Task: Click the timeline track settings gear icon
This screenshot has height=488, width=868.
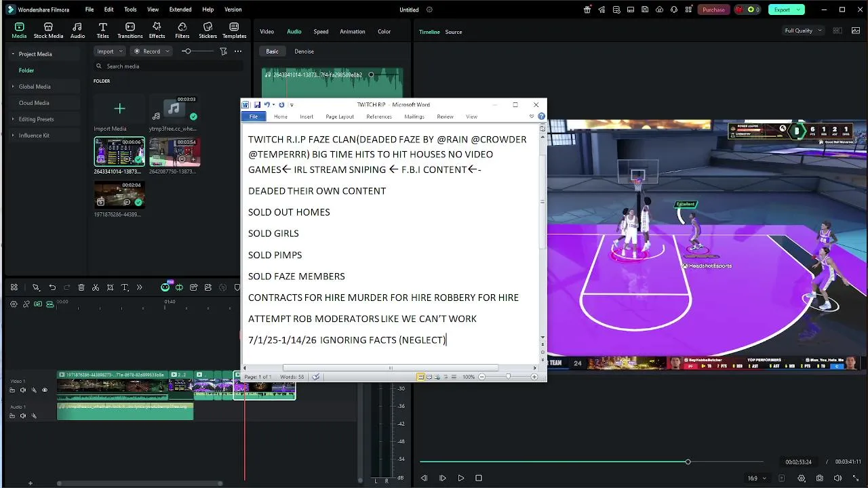Action: 14,304
